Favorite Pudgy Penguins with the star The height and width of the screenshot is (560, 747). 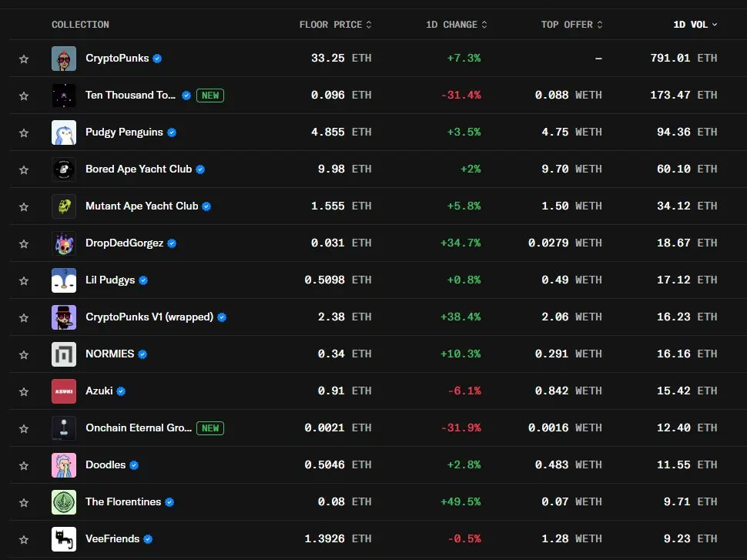click(x=24, y=133)
